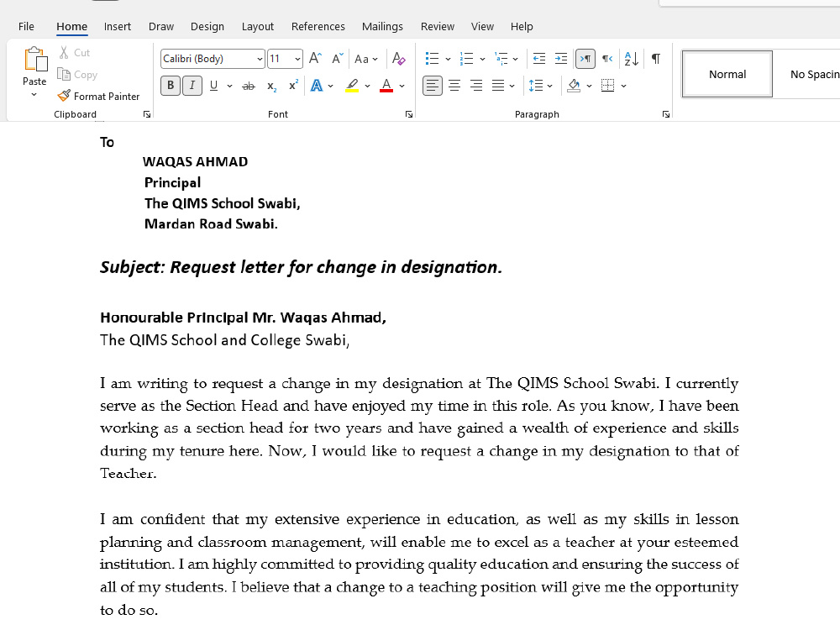Screen dimensions: 840x630
Task: Open underline style dropdown arrow
Action: coord(229,86)
